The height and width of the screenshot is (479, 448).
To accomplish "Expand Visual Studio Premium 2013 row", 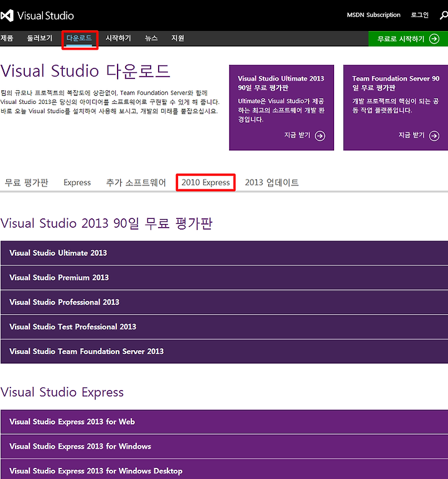I will [224, 277].
